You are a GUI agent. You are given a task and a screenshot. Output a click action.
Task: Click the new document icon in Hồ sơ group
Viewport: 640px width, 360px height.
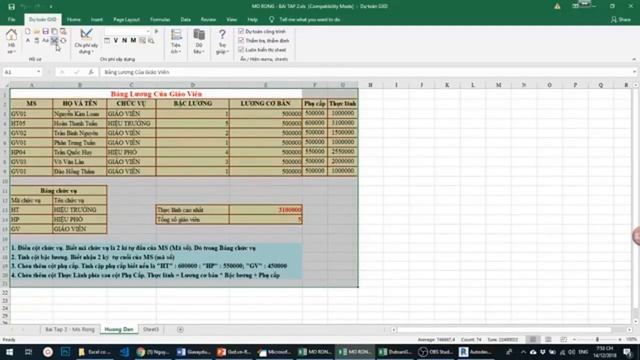pyautogui.click(x=28, y=31)
